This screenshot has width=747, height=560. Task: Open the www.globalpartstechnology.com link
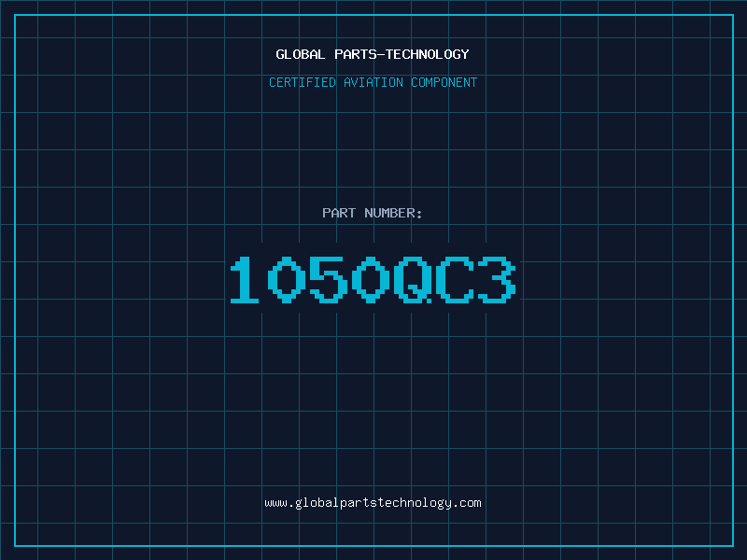point(373,503)
